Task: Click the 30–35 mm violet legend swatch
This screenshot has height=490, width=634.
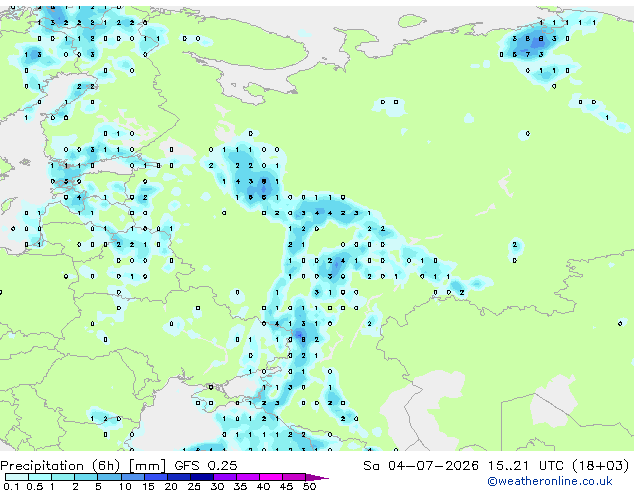Action: 224,477
